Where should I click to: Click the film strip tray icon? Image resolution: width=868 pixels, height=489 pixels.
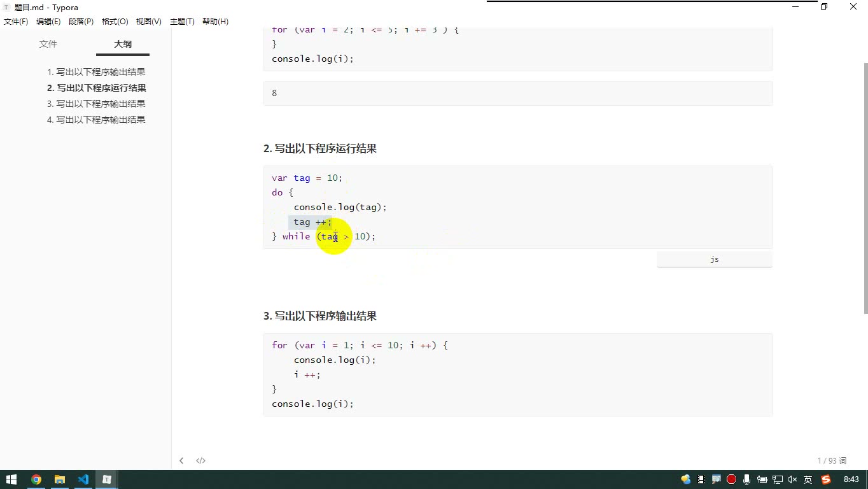click(x=701, y=479)
